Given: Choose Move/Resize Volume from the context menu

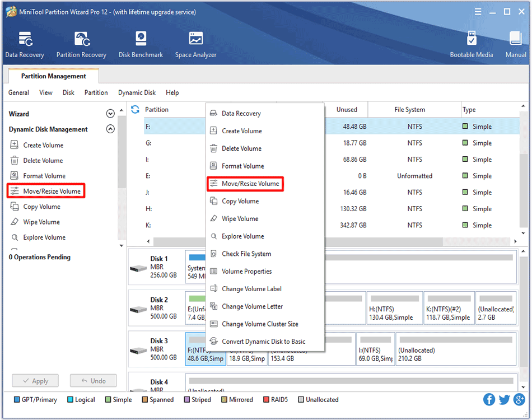Looking at the screenshot, I should [251, 184].
